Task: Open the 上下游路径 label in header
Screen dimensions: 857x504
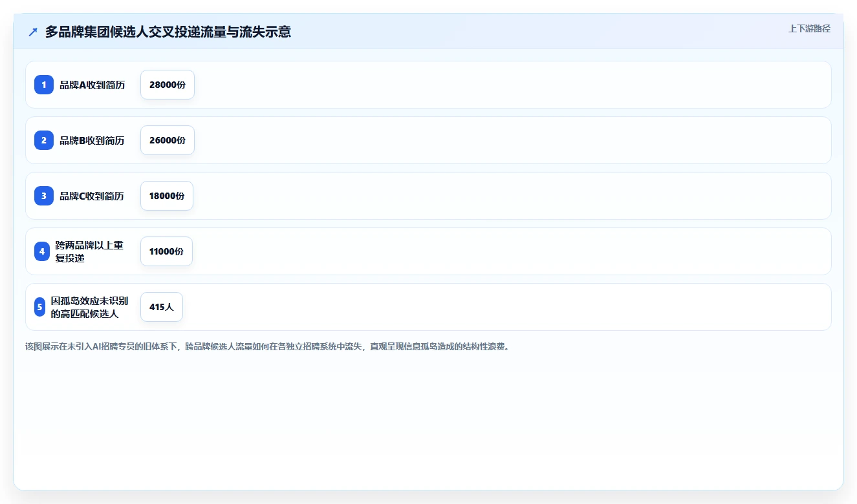Action: (x=809, y=28)
